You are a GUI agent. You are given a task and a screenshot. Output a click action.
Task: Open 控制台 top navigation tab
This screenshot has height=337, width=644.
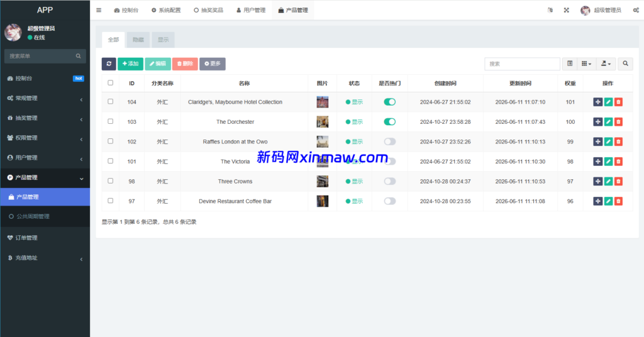pos(126,10)
